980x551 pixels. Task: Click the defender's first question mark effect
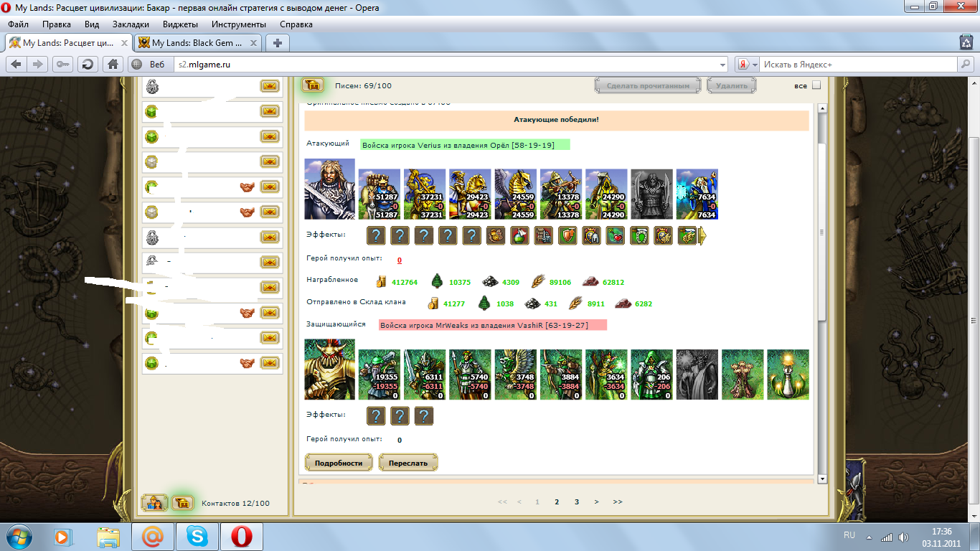(377, 416)
